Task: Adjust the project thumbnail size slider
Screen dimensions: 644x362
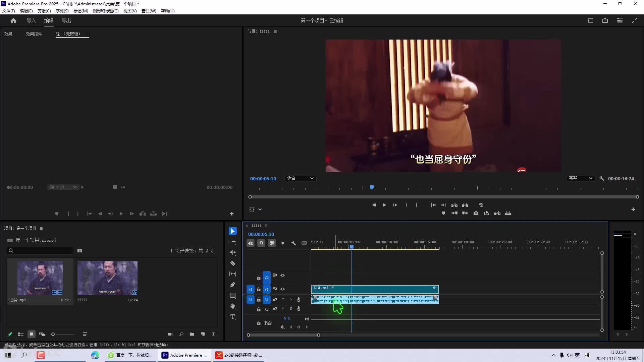Action: click(x=62, y=334)
